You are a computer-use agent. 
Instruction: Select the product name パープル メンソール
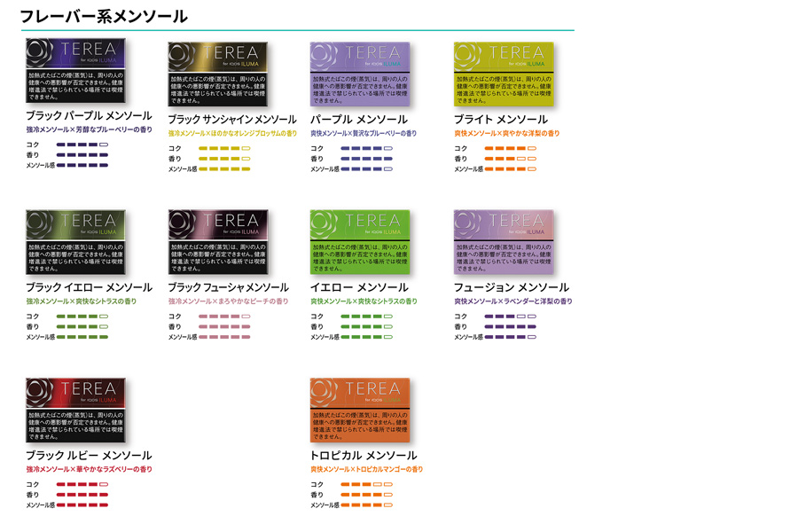click(359, 119)
